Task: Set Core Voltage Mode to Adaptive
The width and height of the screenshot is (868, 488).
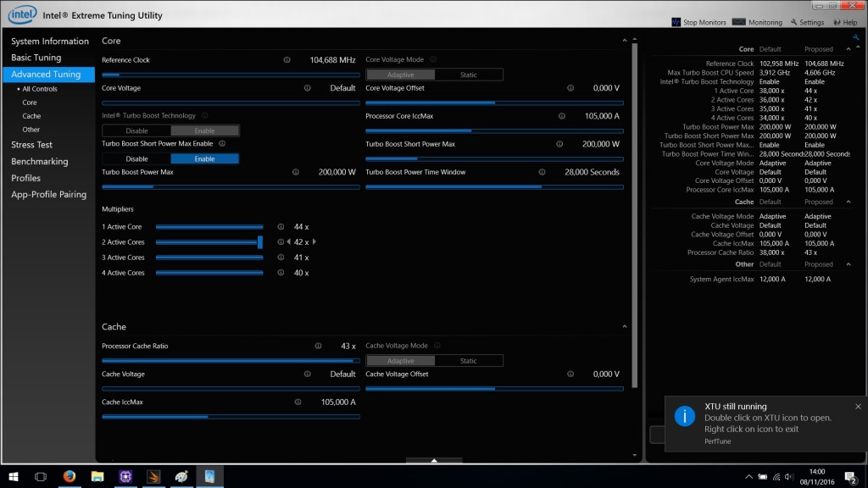Action: coord(400,75)
